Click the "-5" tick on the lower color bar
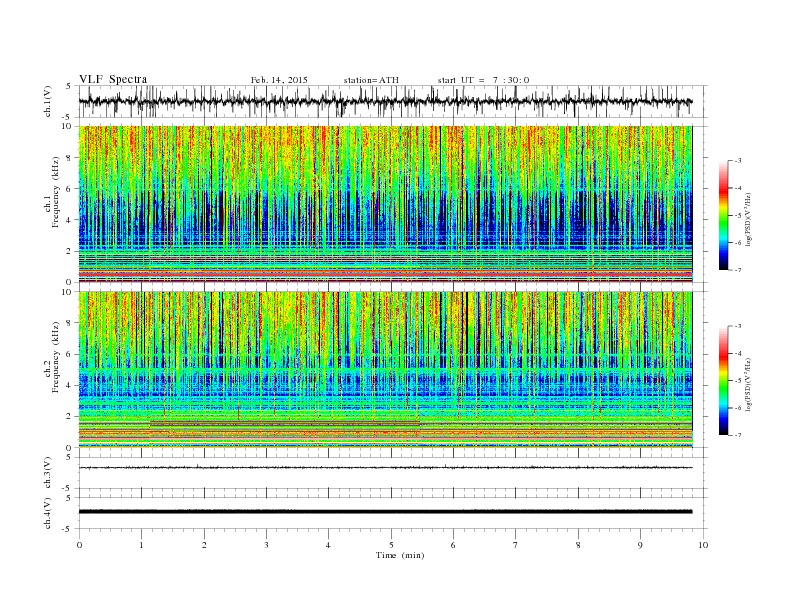This screenshot has height=612, width=792. coord(738,380)
